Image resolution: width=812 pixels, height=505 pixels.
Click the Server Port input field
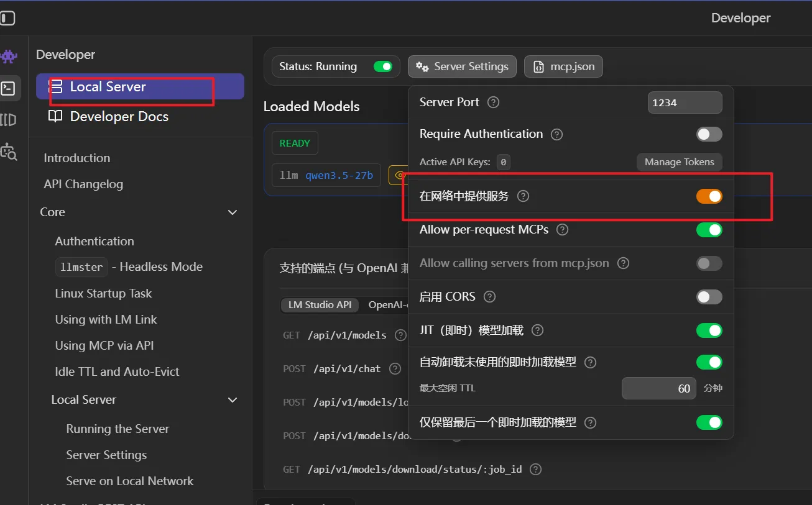click(x=684, y=102)
